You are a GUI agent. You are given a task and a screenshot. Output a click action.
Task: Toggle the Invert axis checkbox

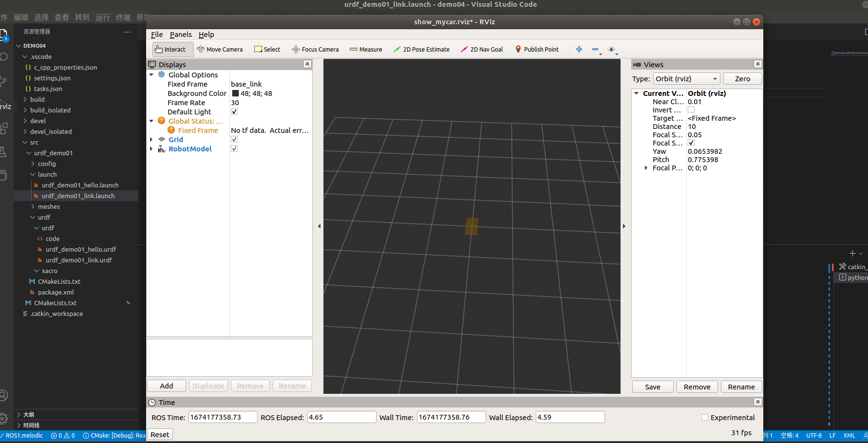[x=691, y=110]
